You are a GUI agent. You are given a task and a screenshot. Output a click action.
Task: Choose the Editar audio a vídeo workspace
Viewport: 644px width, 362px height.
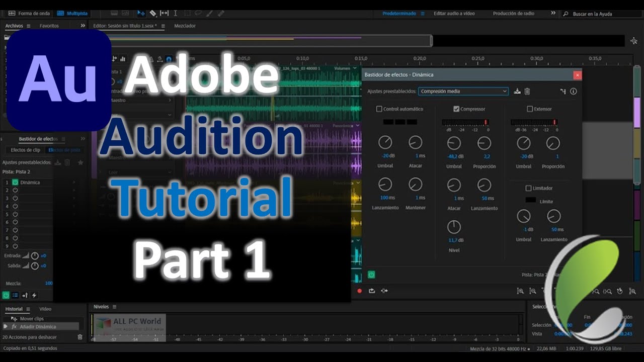point(454,14)
